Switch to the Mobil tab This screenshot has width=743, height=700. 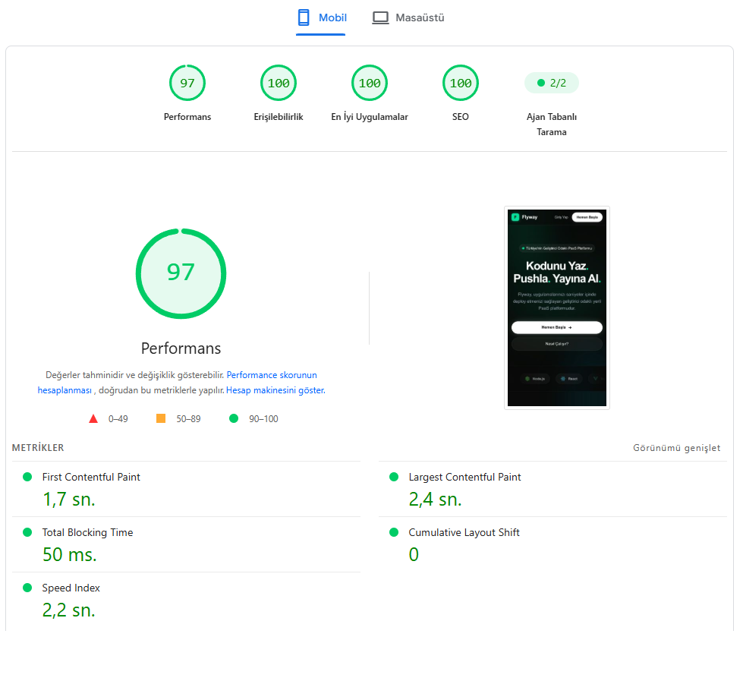(321, 18)
